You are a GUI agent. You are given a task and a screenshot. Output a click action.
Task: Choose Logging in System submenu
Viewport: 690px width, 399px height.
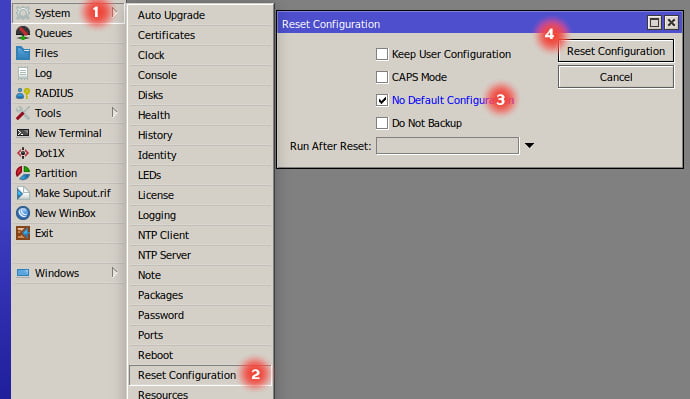point(201,215)
